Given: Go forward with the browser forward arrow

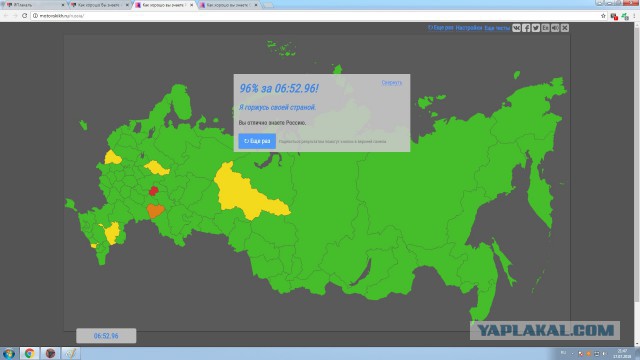Looking at the screenshot, I should coord(15,16).
